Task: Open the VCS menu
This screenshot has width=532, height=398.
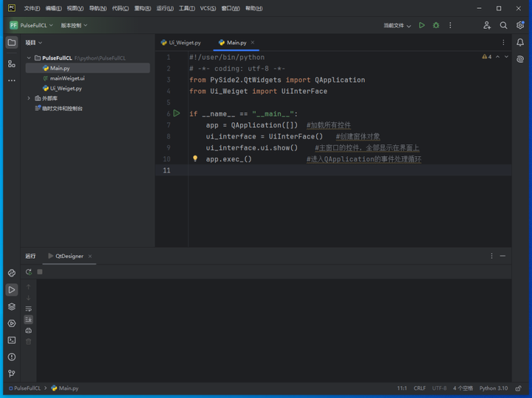Action: tap(208, 8)
